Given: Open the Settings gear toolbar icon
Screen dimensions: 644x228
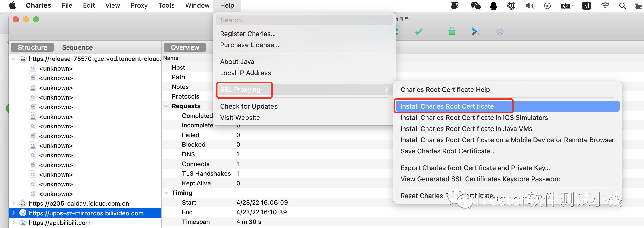Looking at the screenshot, I should pos(499,32).
